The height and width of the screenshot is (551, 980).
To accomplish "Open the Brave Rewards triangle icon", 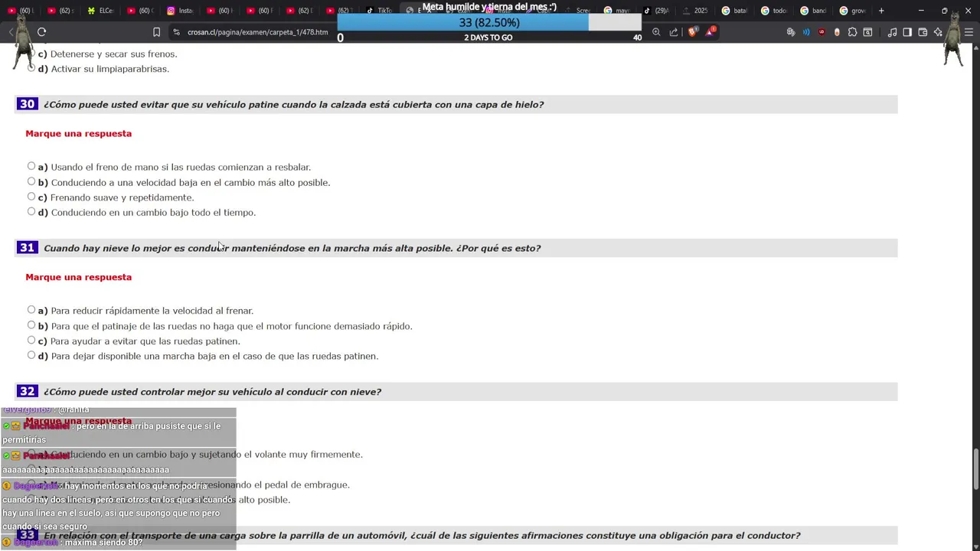I will click(x=710, y=32).
